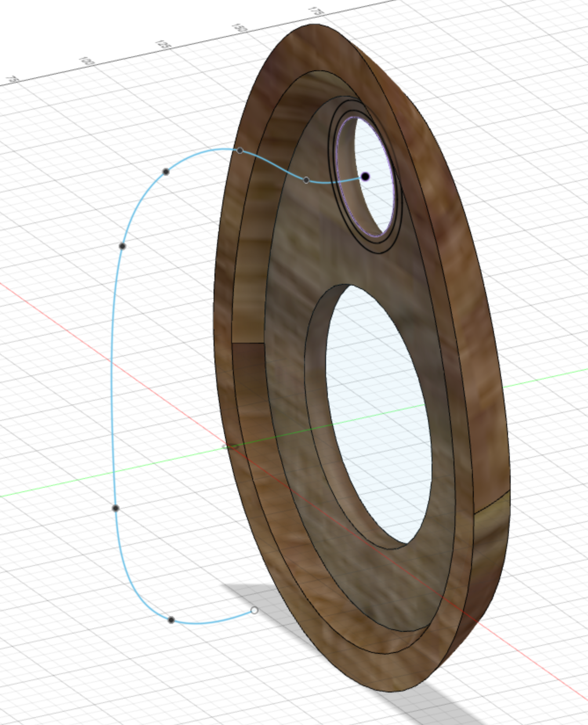
Task: Select spline point on the body's outer rim edge
Action: [240, 151]
